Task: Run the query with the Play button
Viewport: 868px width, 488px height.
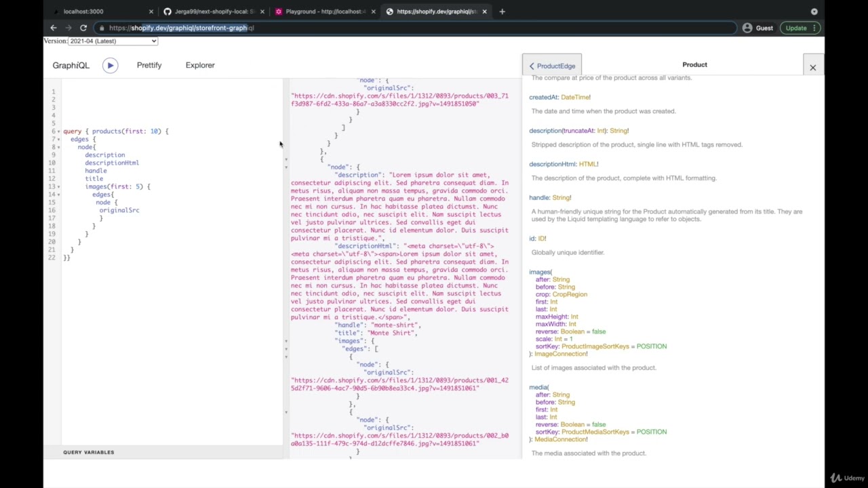Action: [x=110, y=65]
